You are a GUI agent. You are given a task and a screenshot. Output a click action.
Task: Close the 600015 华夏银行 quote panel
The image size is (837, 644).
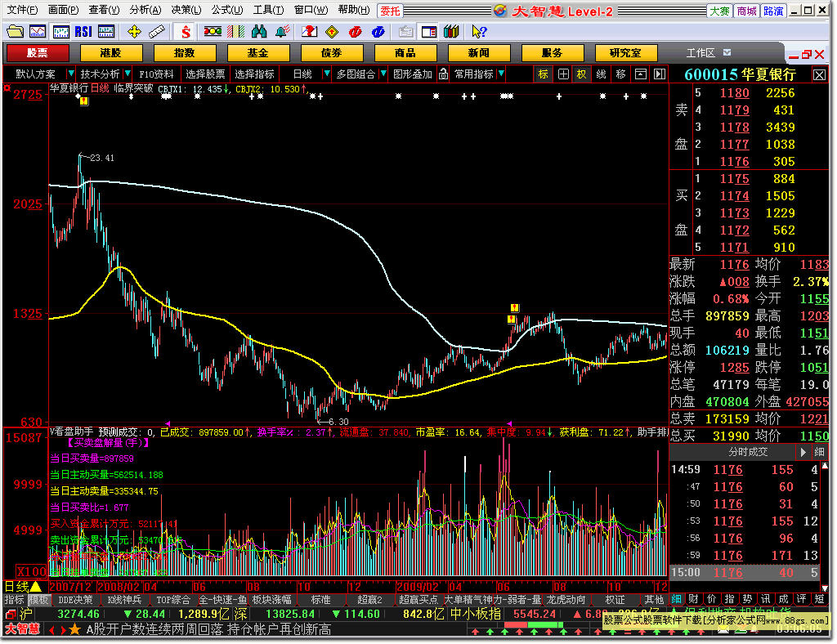[x=819, y=74]
